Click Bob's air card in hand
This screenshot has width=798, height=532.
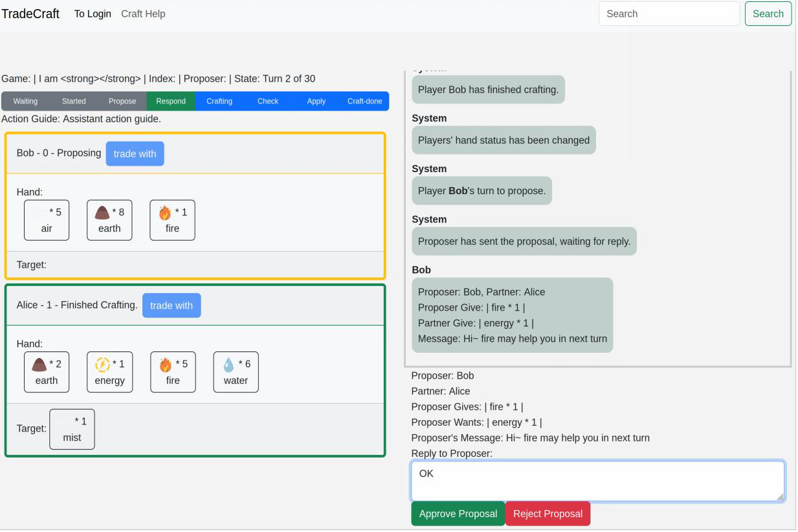coord(47,220)
